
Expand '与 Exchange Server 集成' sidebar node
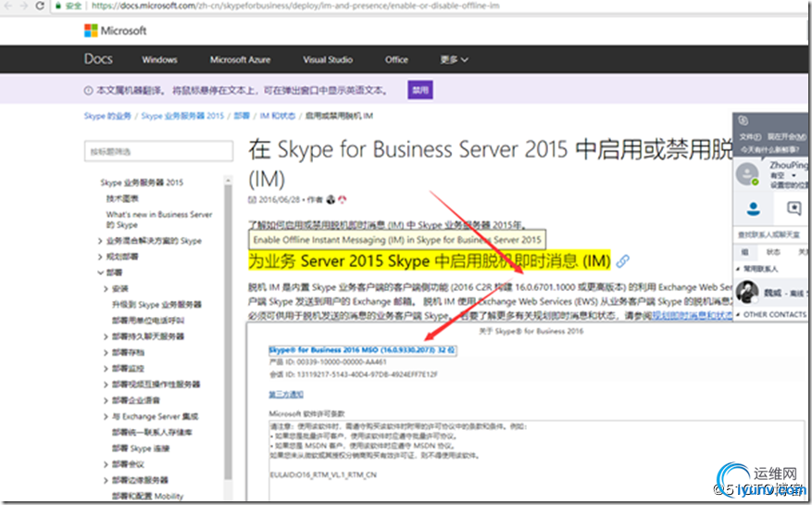(x=106, y=416)
